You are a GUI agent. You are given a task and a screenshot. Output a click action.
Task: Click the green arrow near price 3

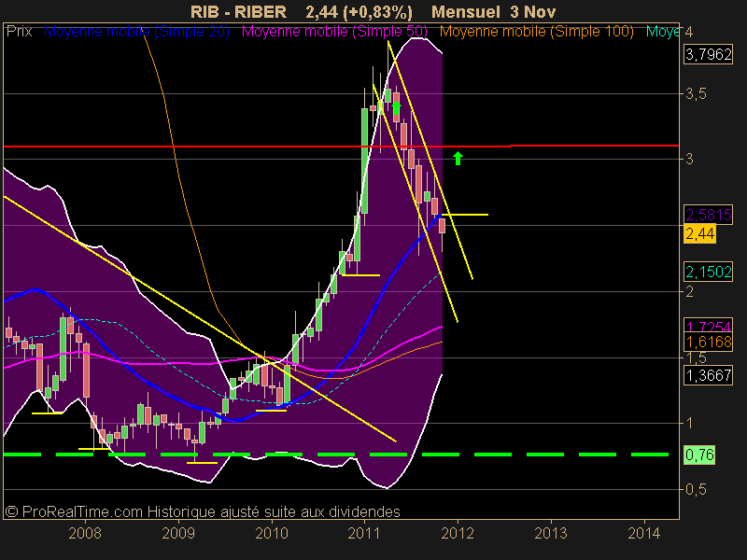[458, 158]
